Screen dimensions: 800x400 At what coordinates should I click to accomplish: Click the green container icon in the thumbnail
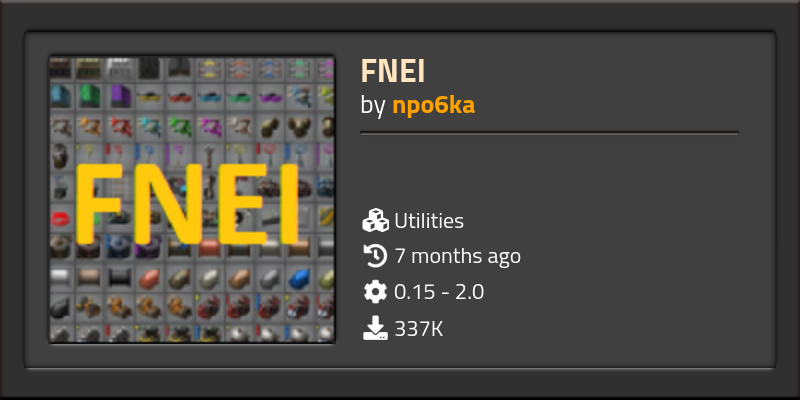90,96
